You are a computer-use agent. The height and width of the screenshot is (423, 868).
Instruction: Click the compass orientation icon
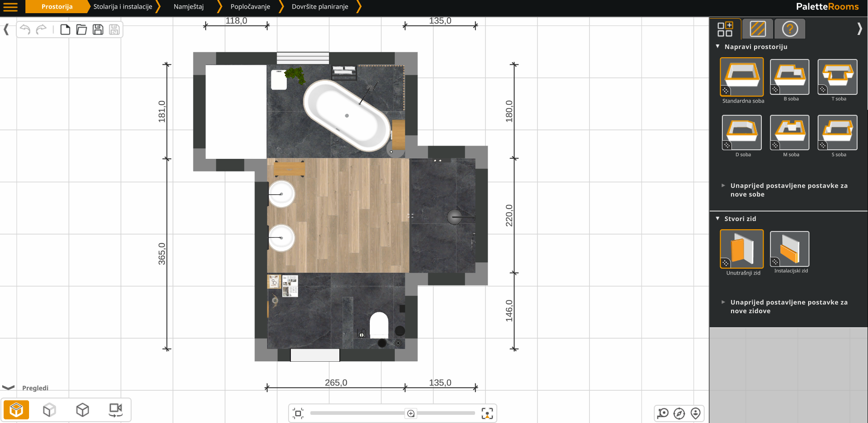679,413
